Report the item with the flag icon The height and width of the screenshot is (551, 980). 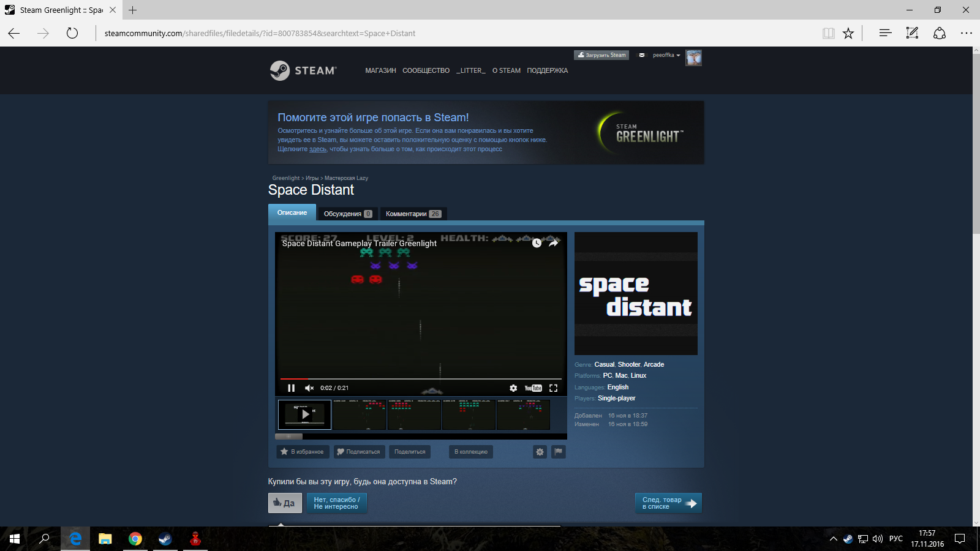pyautogui.click(x=559, y=452)
